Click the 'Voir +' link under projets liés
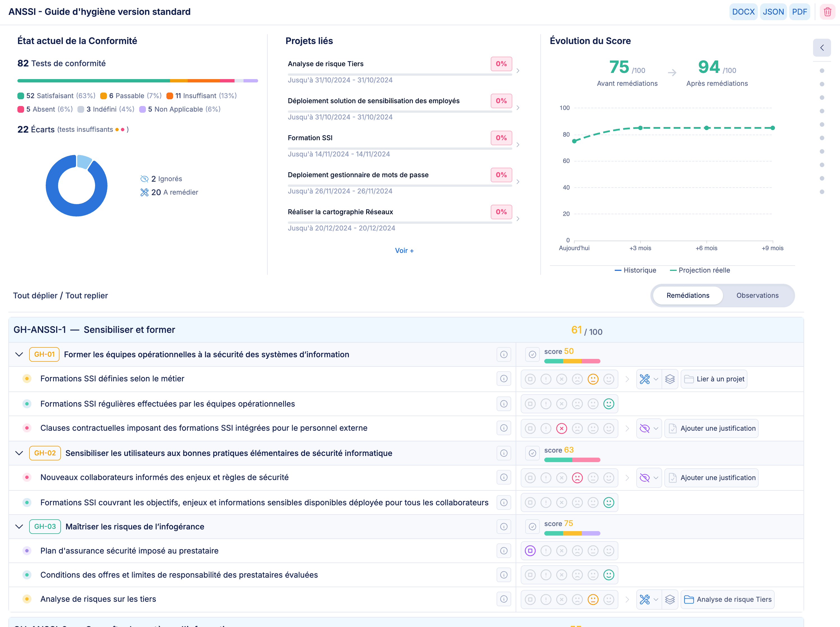This screenshot has height=627, width=840. pos(404,250)
